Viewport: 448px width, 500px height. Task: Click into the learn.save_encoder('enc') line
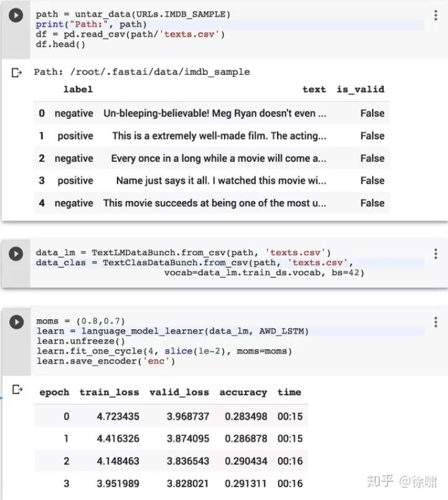[x=105, y=361]
